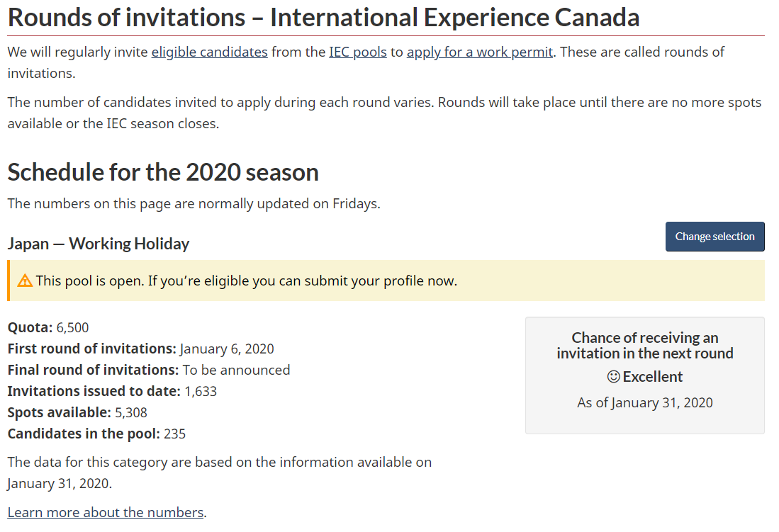Follow the IEC pools link
The height and width of the screenshot is (532, 779).
[358, 52]
